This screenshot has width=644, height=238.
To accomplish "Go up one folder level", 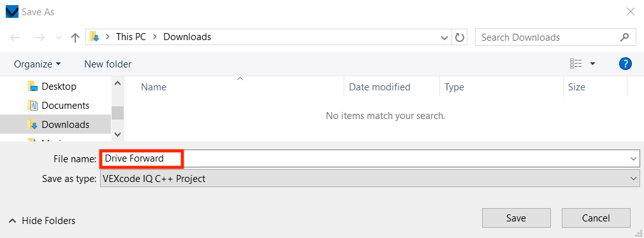I will 75,38.
